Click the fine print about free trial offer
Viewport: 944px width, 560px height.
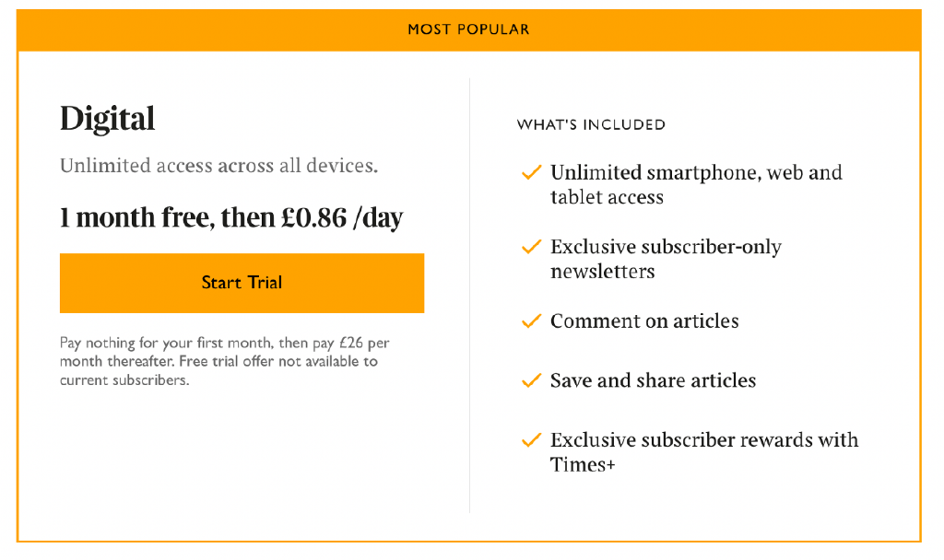point(224,361)
